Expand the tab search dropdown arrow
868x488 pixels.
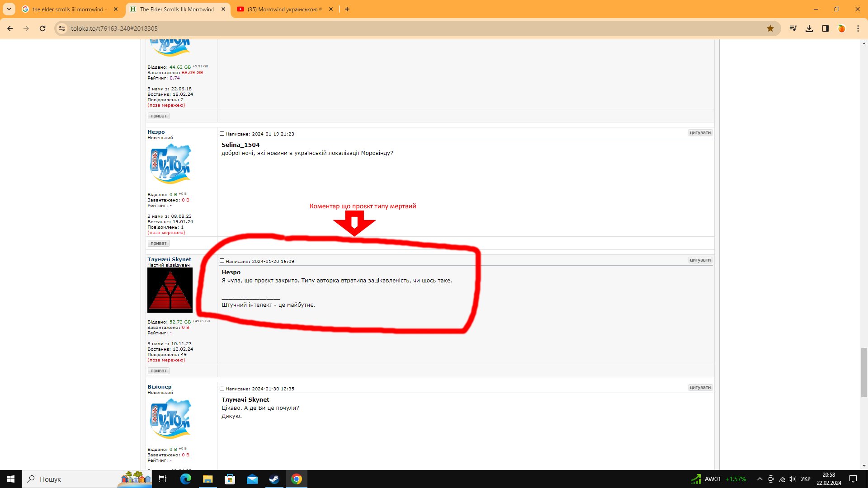[9, 9]
